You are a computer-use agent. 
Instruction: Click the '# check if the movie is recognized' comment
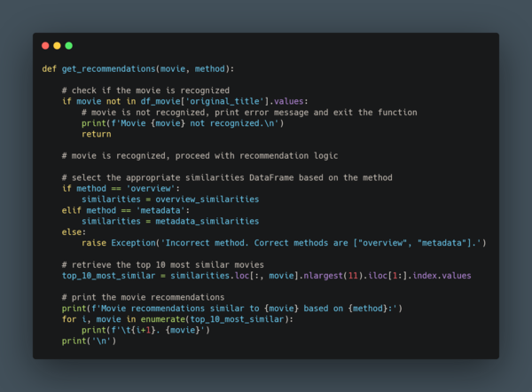(x=145, y=90)
